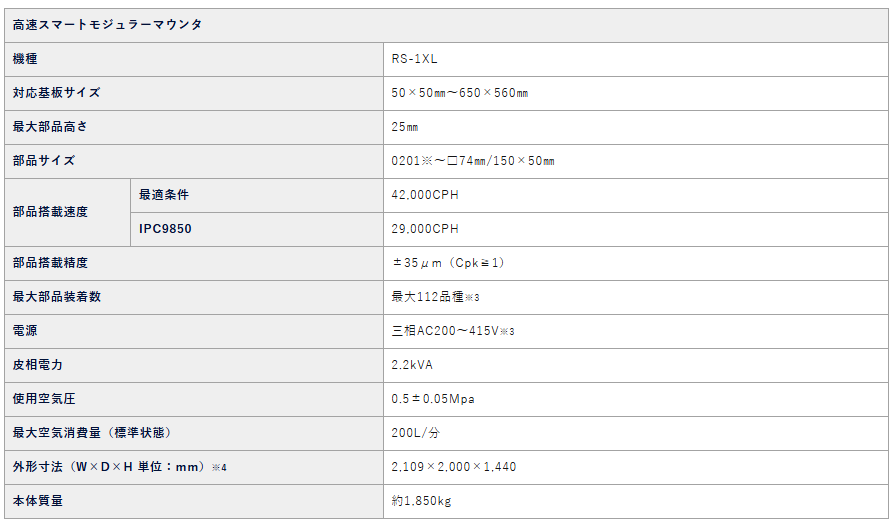Click the IPC9850 sub-label cell
The width and height of the screenshot is (893, 528).
click(257, 230)
